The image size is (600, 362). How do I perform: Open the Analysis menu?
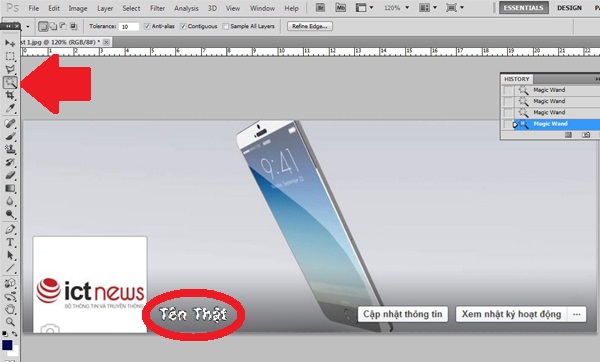pos(186,8)
